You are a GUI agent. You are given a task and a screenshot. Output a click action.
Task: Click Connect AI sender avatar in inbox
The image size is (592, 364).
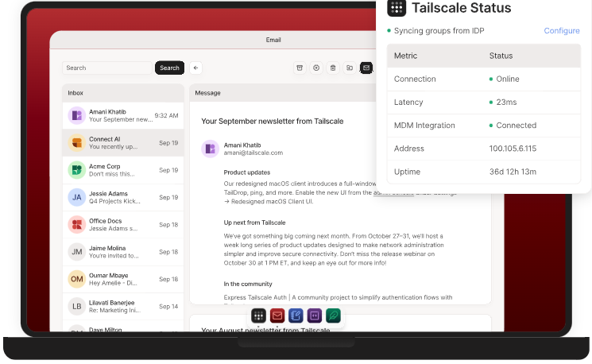[76, 143]
